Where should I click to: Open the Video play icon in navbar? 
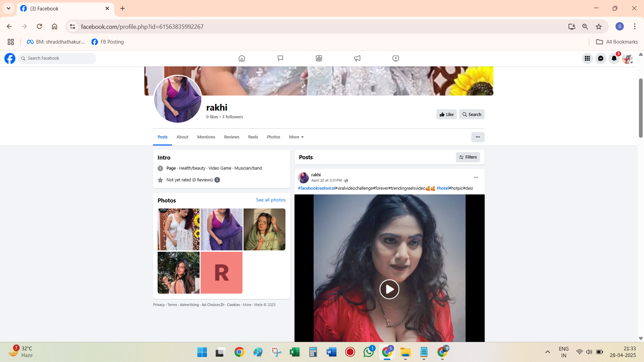[396, 58]
